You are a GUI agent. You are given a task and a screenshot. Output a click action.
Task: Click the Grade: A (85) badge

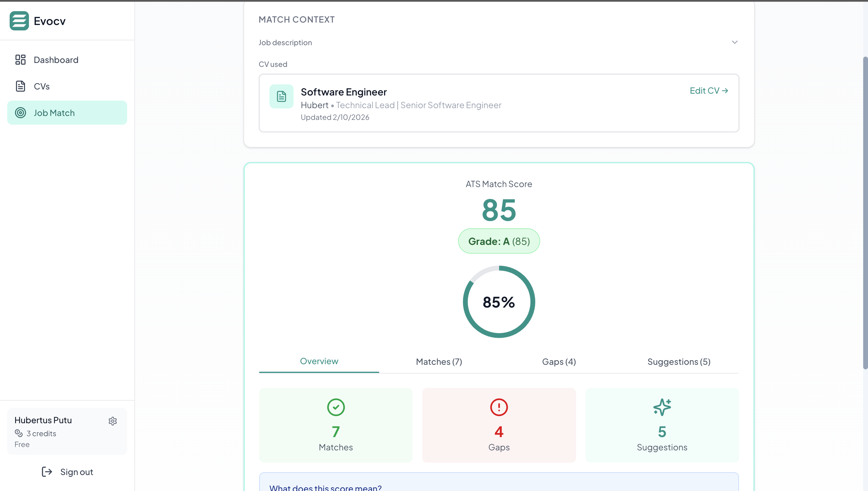498,241
